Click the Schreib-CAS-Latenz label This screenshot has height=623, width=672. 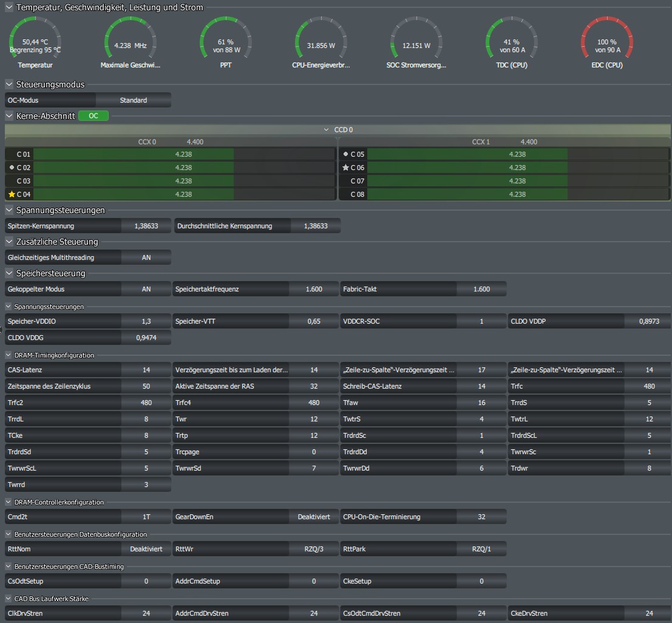click(x=372, y=386)
